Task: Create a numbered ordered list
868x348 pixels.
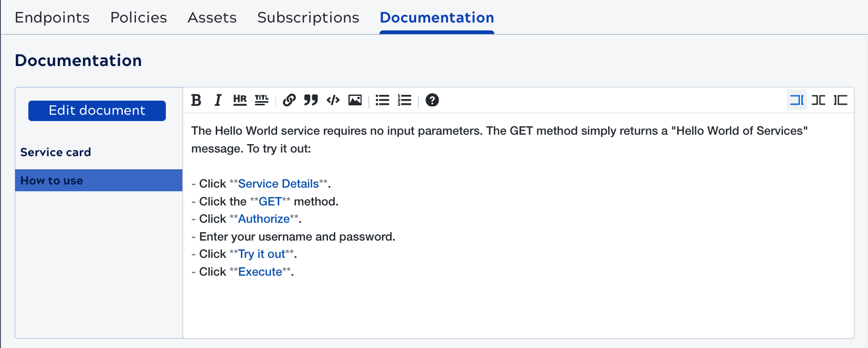Action: coord(404,100)
